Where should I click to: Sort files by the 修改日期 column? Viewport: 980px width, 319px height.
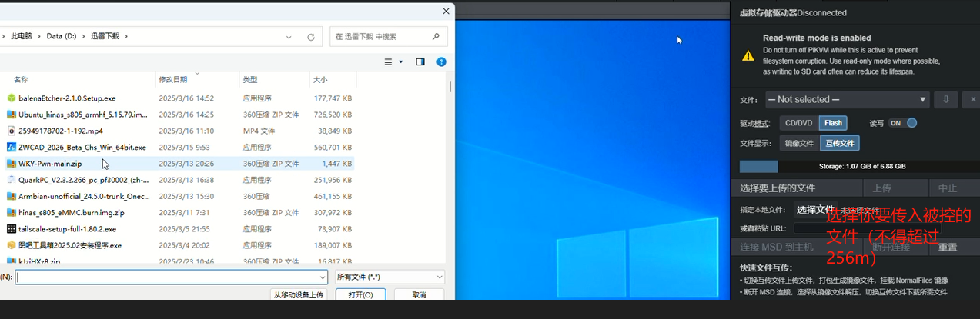[173, 79]
